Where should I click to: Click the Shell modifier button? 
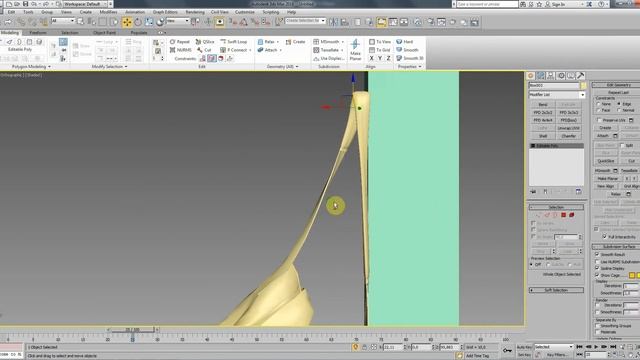point(542,136)
